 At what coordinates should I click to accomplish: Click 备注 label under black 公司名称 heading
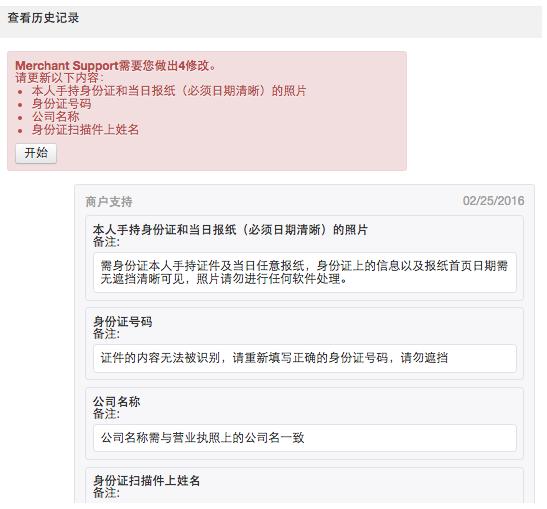pyautogui.click(x=106, y=414)
